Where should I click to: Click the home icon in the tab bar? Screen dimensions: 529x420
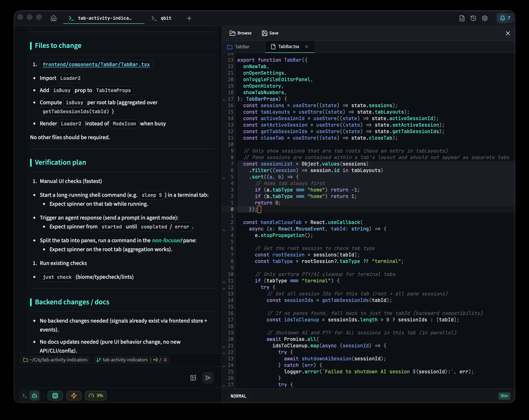click(54, 18)
